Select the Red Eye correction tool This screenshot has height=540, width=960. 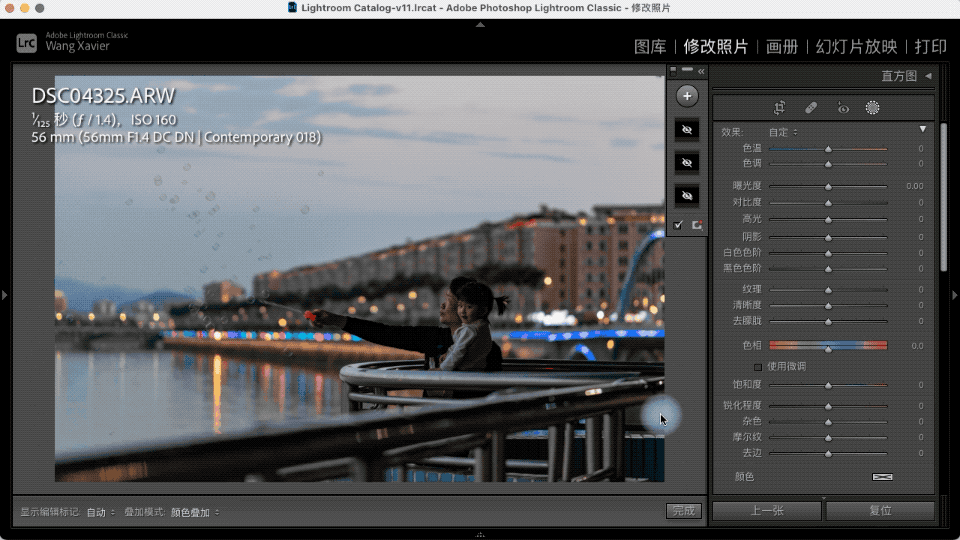(842, 108)
